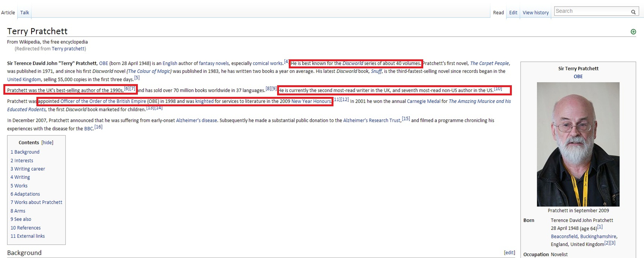Click the search magnifying glass icon

click(633, 12)
